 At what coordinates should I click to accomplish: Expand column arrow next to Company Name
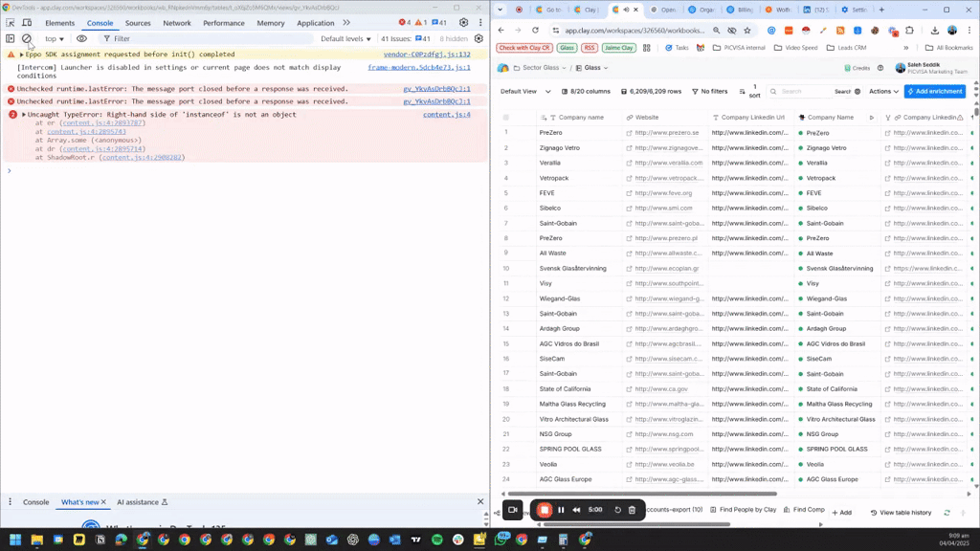click(871, 118)
